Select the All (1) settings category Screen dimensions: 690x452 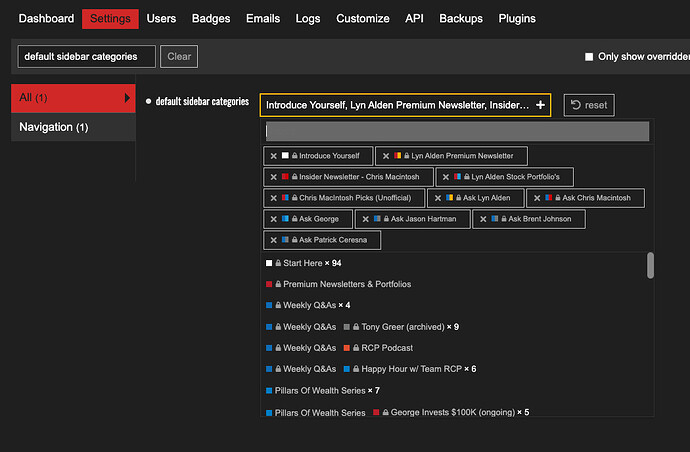pos(73,98)
